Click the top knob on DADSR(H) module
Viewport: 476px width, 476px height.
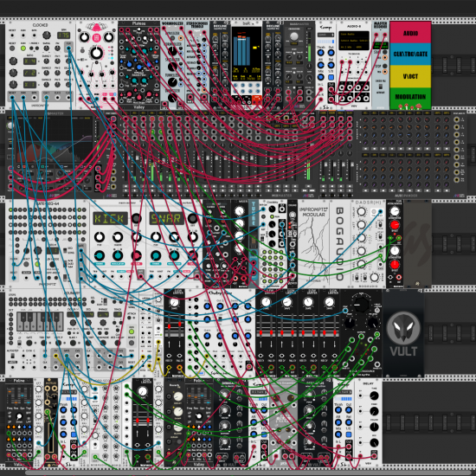click(362, 211)
